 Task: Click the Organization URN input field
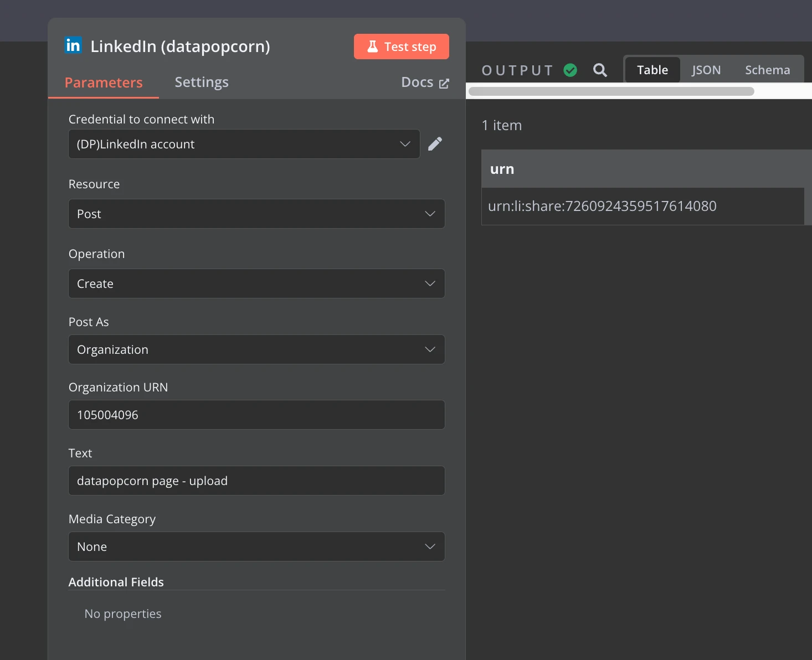coord(256,415)
